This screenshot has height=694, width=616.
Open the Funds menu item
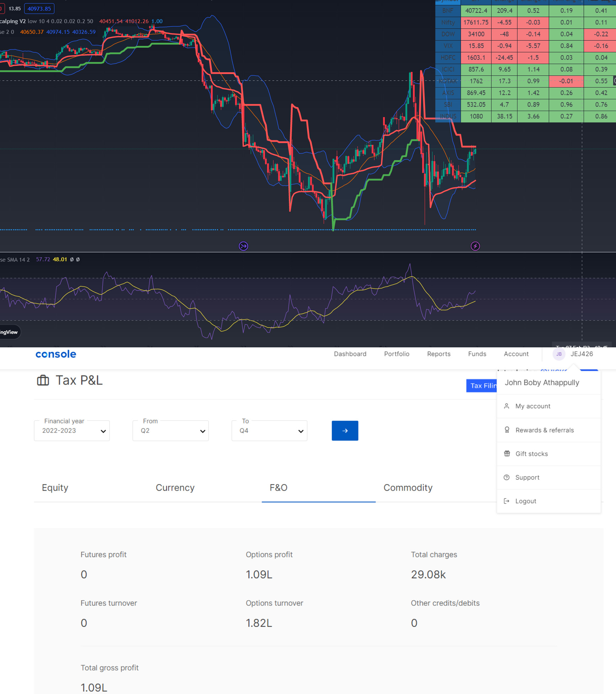tap(477, 354)
